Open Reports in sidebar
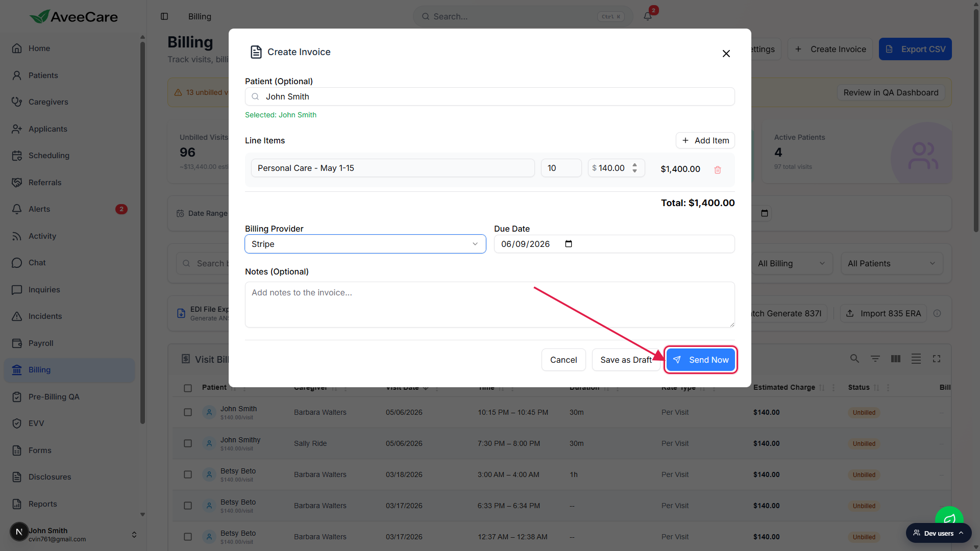 [x=69, y=504]
